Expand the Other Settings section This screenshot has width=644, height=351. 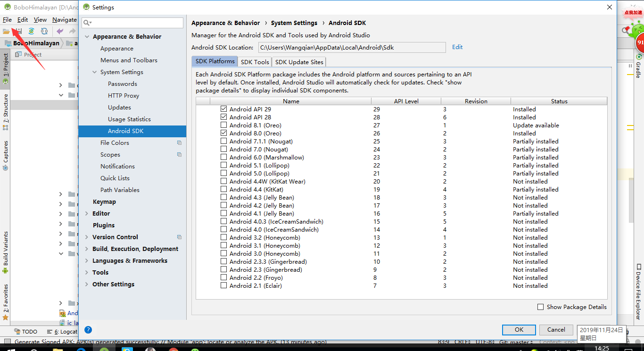[87, 284]
